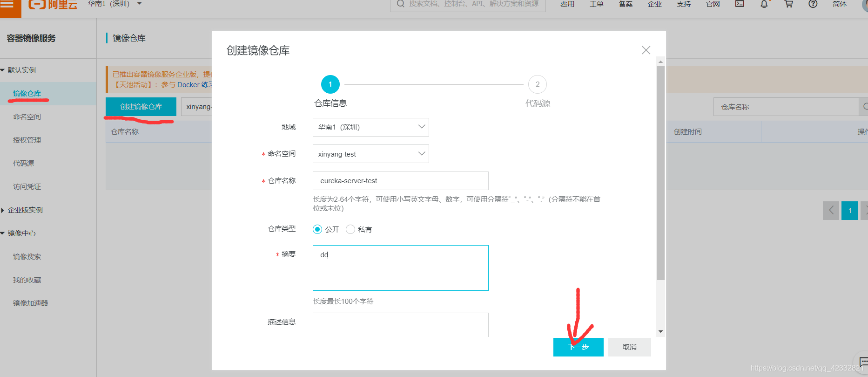Open 授权管理 in the sidebar
Screen dimensions: 868x377
click(x=27, y=140)
